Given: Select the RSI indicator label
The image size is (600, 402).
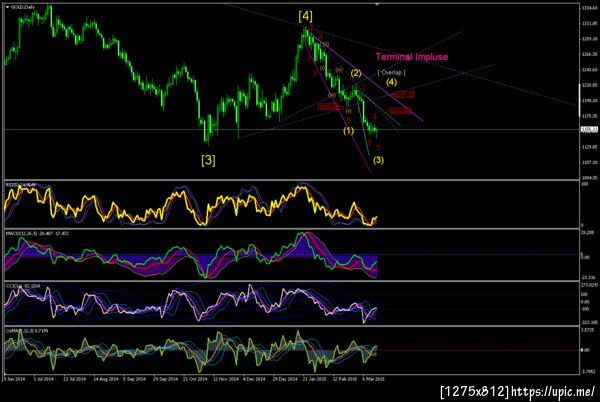Looking at the screenshot, I should pos(21,185).
